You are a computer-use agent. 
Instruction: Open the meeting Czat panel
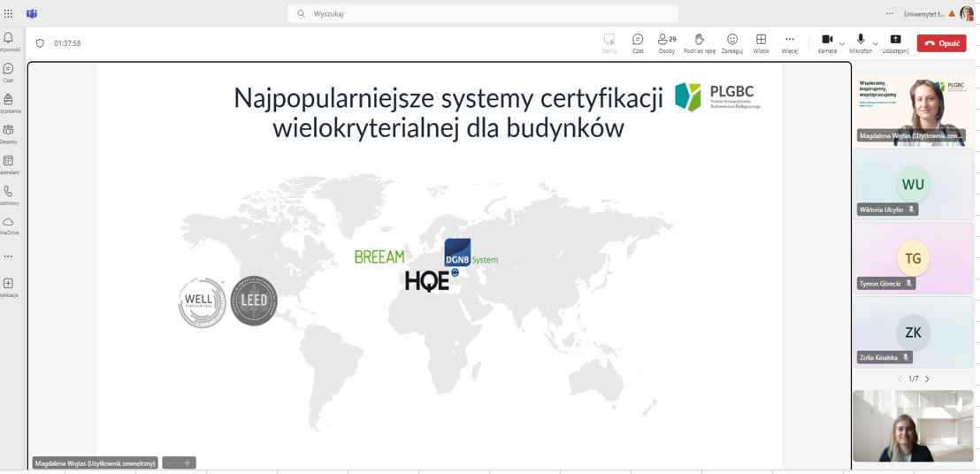638,43
